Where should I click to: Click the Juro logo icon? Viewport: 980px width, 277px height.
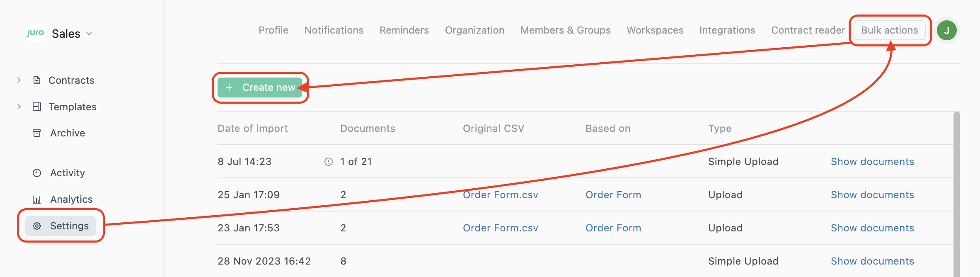coord(35,33)
